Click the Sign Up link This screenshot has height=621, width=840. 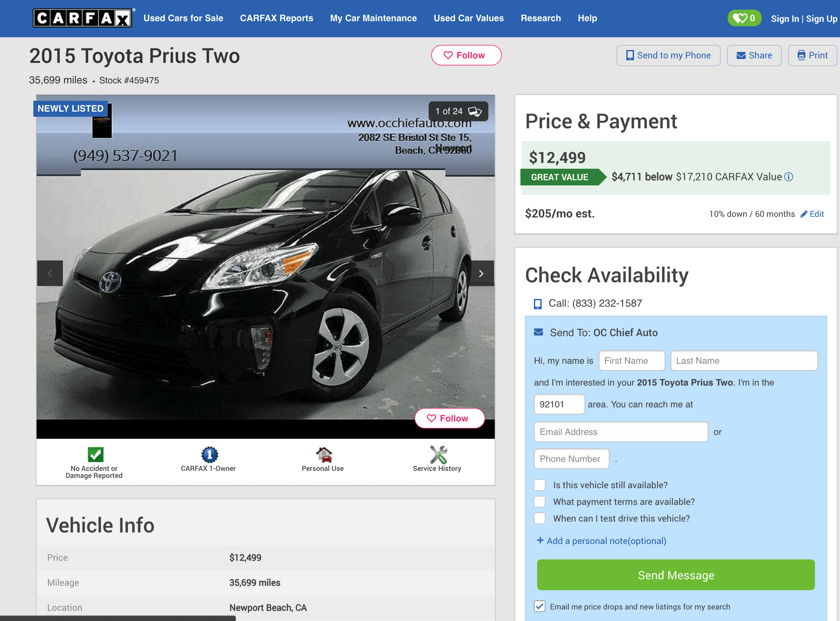822,19
